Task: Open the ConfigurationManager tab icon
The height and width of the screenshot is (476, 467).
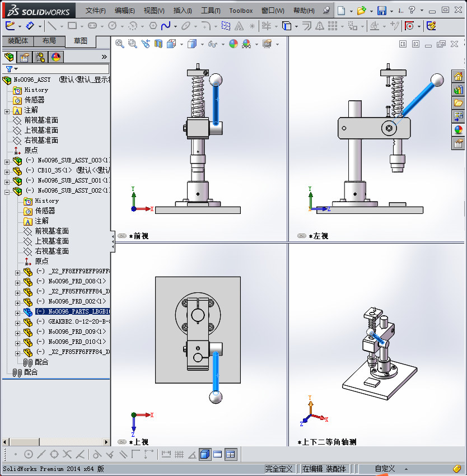Action: coord(40,57)
